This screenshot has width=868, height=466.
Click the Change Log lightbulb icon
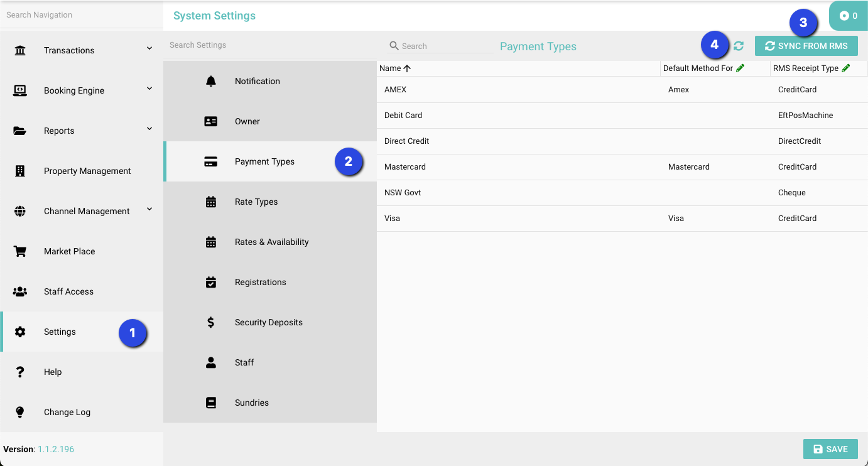[x=20, y=412]
